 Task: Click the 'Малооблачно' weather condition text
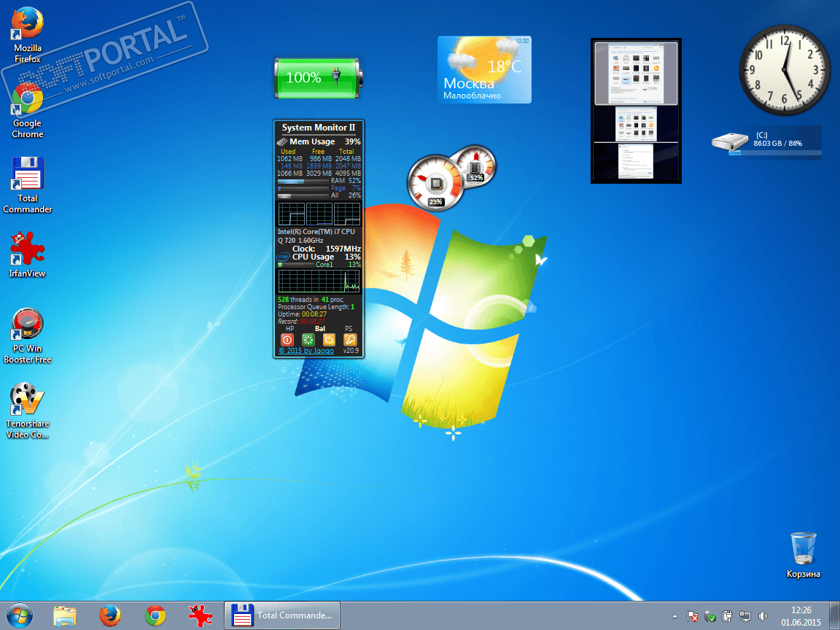point(472,96)
